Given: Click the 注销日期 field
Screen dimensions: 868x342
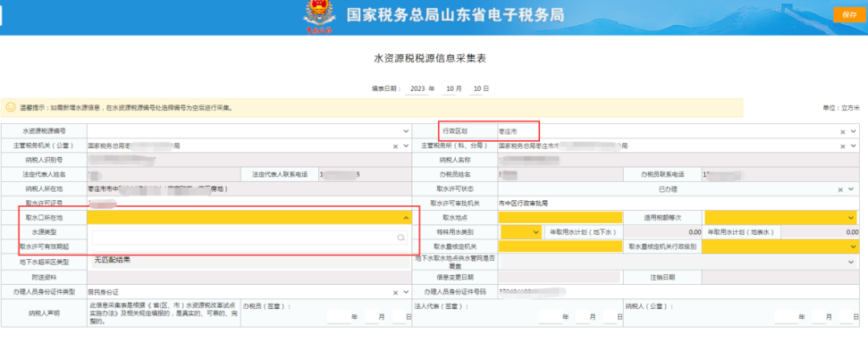Looking at the screenshot, I should click(781, 277).
